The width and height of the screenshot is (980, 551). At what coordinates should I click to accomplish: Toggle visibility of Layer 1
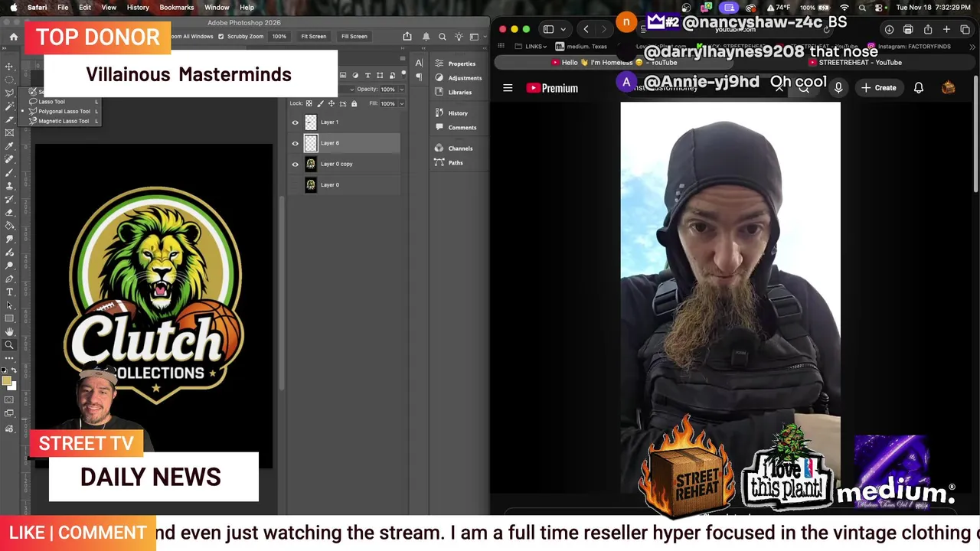(296, 122)
